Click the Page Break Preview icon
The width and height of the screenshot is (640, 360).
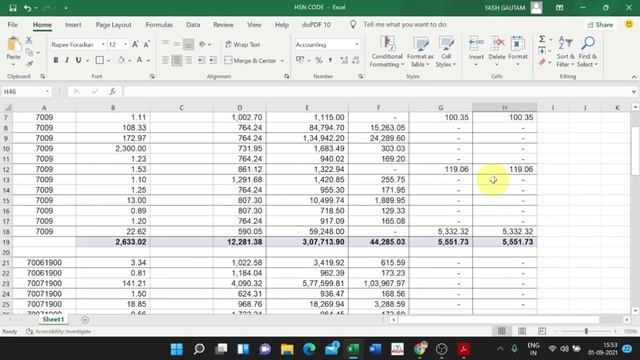[x=542, y=331]
